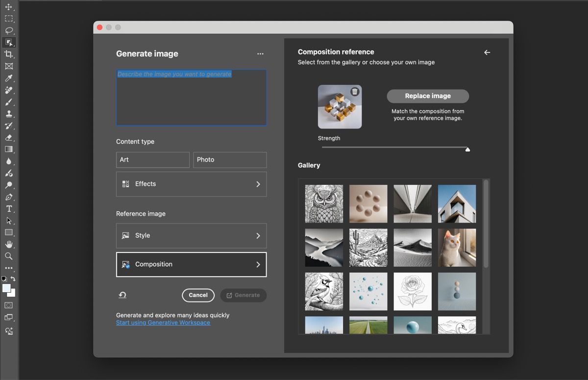Select the Clone Stamp tool

pyautogui.click(x=8, y=114)
